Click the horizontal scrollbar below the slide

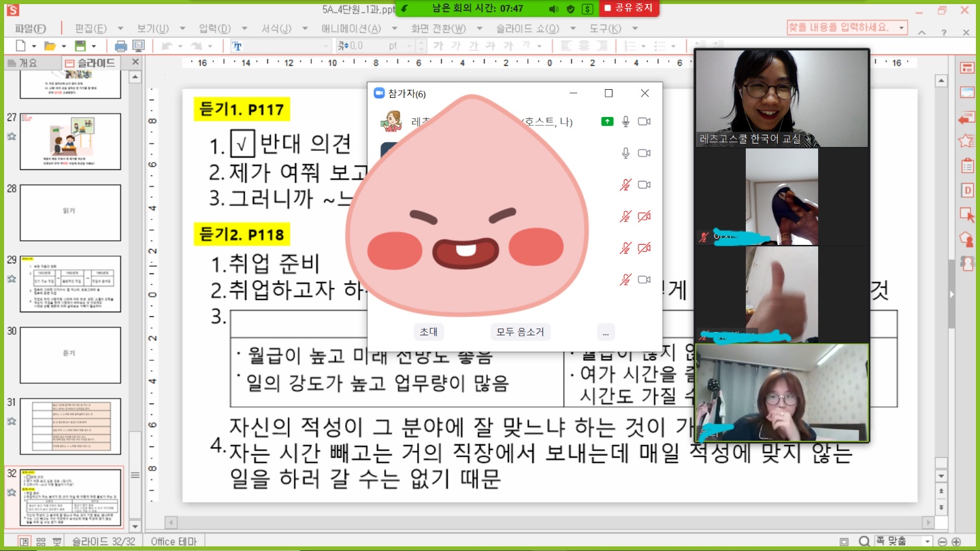550,522
